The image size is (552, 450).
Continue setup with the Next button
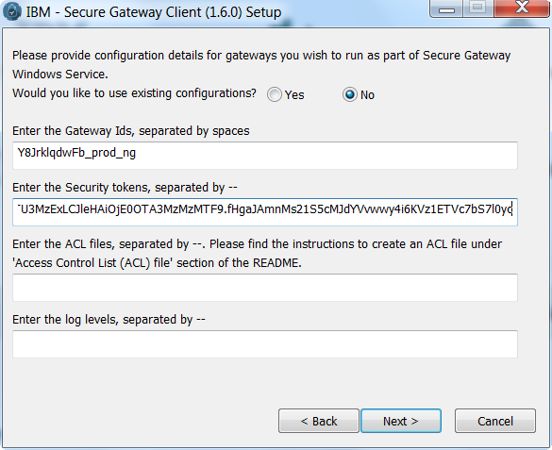coord(401,421)
